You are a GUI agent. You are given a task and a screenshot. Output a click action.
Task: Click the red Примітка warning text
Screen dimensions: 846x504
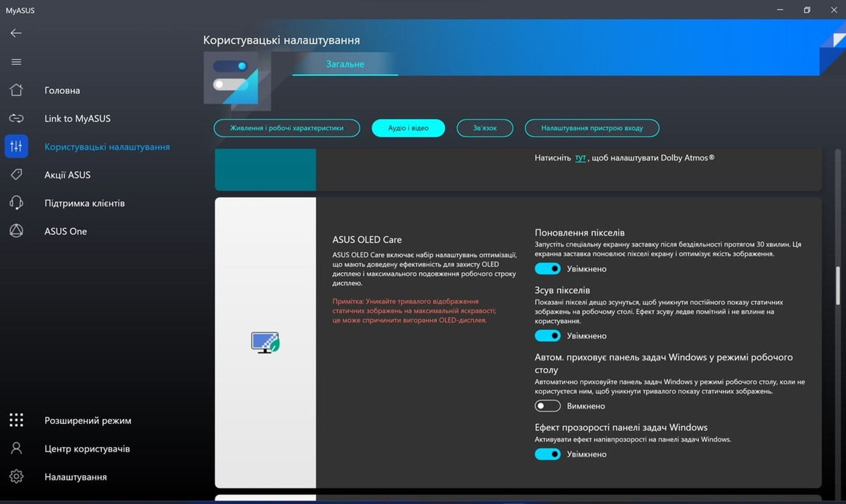[x=414, y=311]
